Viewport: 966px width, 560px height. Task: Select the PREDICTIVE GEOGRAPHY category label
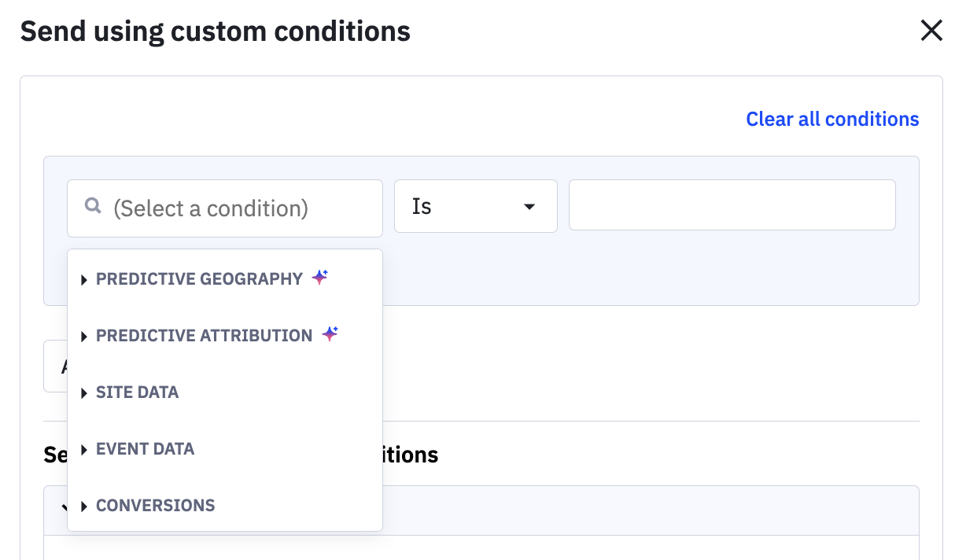(x=199, y=279)
